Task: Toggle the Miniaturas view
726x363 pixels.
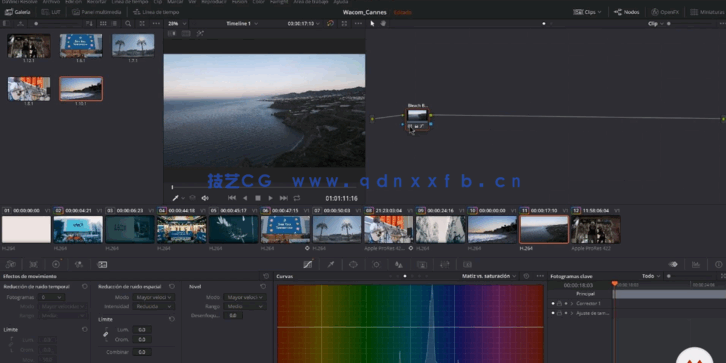Action: tap(707, 12)
